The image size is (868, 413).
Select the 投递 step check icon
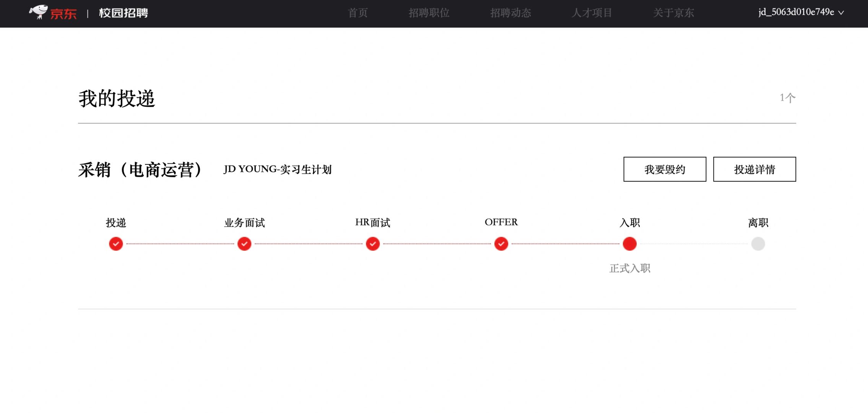tap(116, 244)
